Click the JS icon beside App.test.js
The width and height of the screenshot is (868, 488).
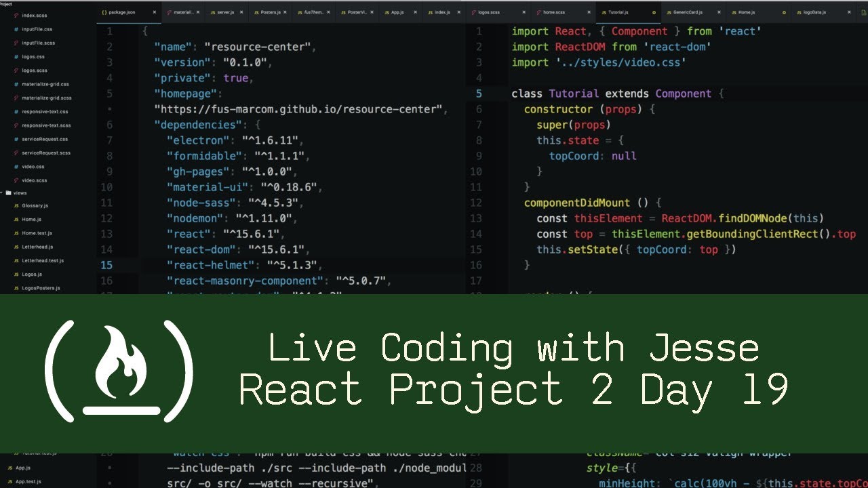(9, 482)
